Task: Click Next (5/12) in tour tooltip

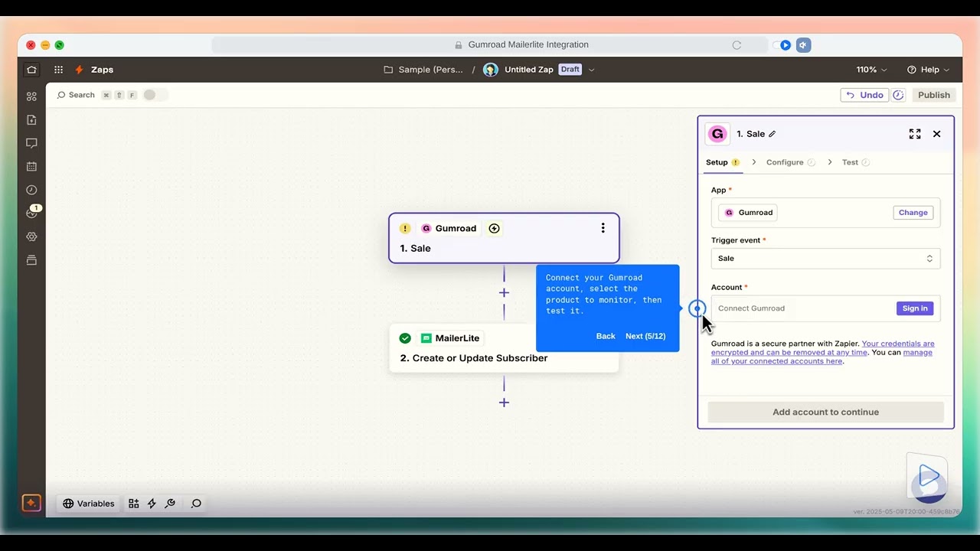Action: pos(645,336)
